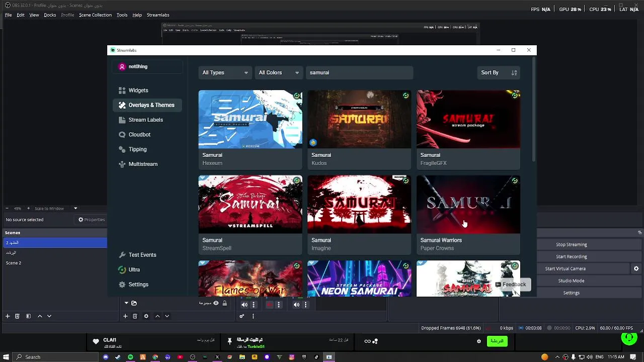Open the FragileGFX Samurai overlay thumbnail
The height and width of the screenshot is (362, 644).
468,119
